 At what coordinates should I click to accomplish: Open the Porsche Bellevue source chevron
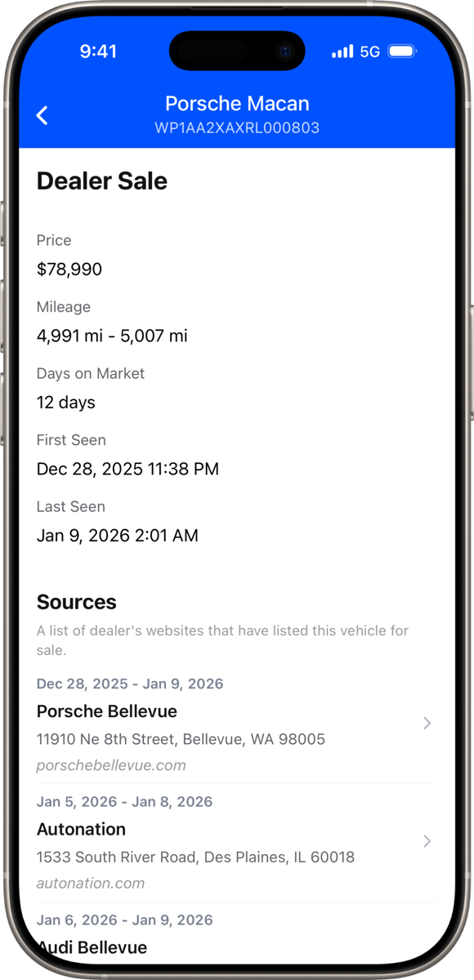point(427,724)
